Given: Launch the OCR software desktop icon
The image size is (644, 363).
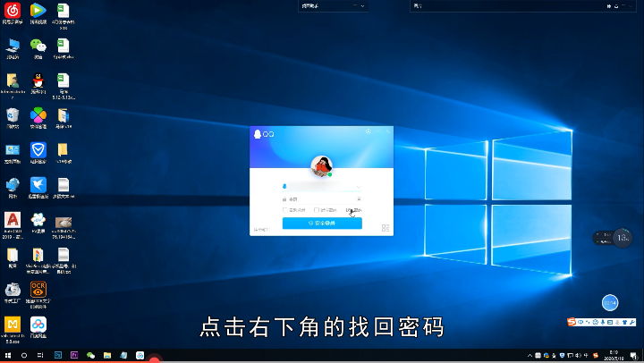Looking at the screenshot, I should click(38, 289).
